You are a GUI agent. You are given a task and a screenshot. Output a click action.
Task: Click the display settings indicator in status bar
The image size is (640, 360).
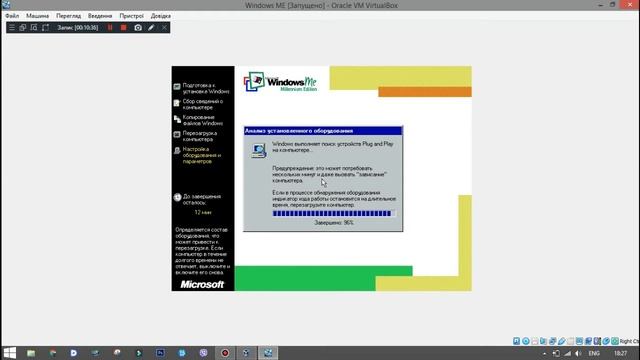click(x=579, y=341)
